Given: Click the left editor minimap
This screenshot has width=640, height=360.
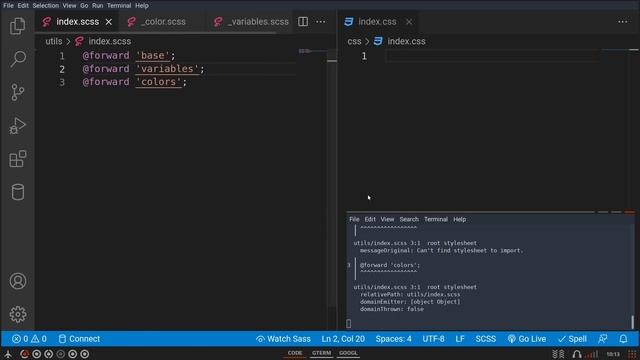Looking at the screenshot, I should (312, 51).
